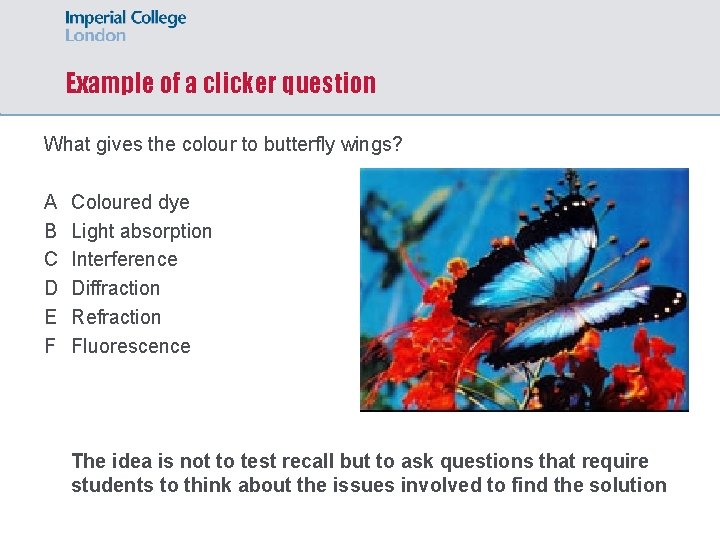Choose answer letter F
This screenshot has height=540, width=720.
point(50,346)
